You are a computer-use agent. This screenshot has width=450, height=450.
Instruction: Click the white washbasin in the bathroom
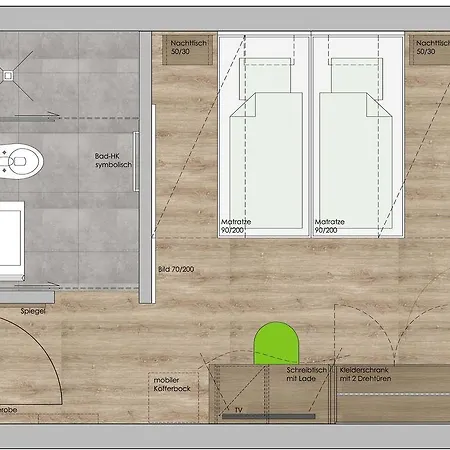12,240
